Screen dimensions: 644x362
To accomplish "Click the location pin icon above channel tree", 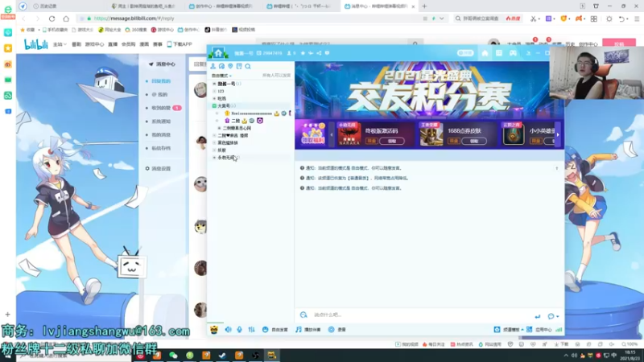I will (230, 66).
